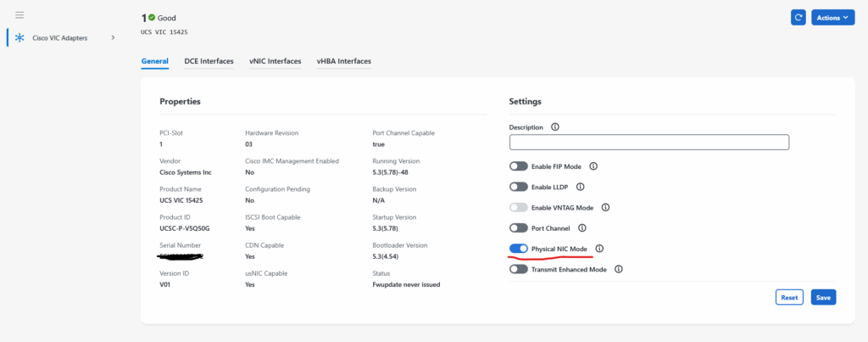Click Running Version value 5.3(5.78)-48
868x342 pixels.
[390, 172]
